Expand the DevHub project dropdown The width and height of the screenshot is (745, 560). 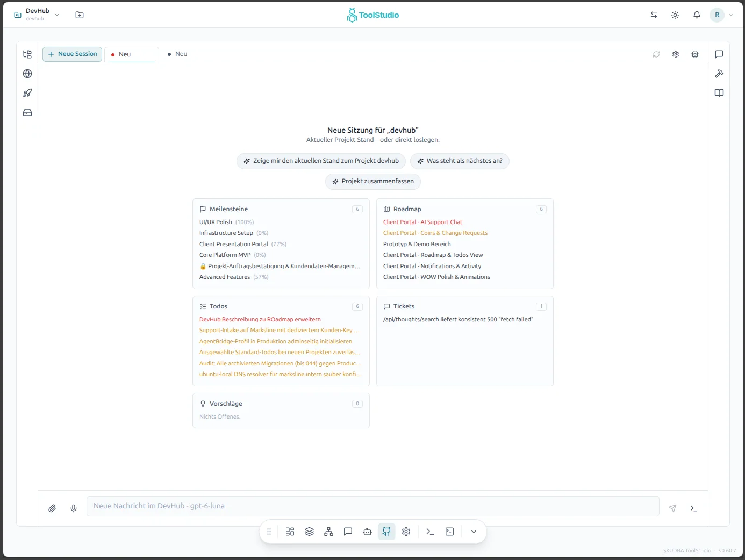[x=57, y=15]
